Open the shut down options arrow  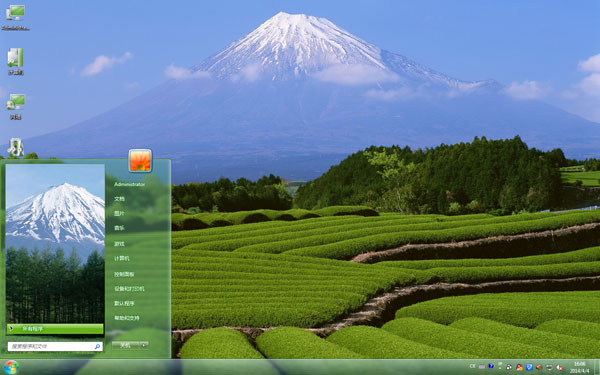click(x=144, y=345)
